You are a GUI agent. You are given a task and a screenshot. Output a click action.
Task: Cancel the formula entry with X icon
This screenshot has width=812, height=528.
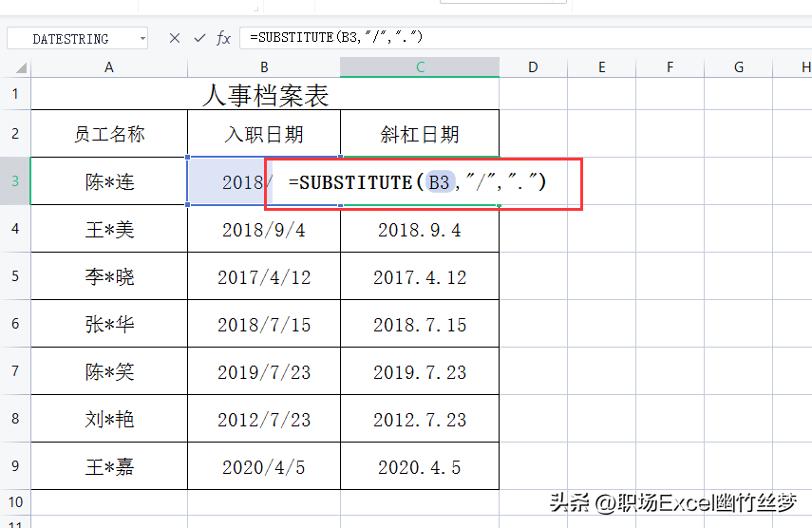175,38
